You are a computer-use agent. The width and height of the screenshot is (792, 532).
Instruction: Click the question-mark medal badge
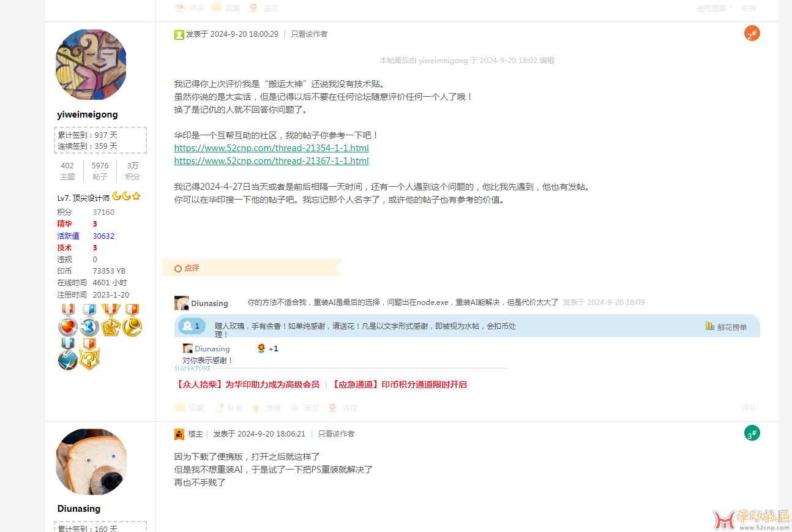[x=89, y=358]
